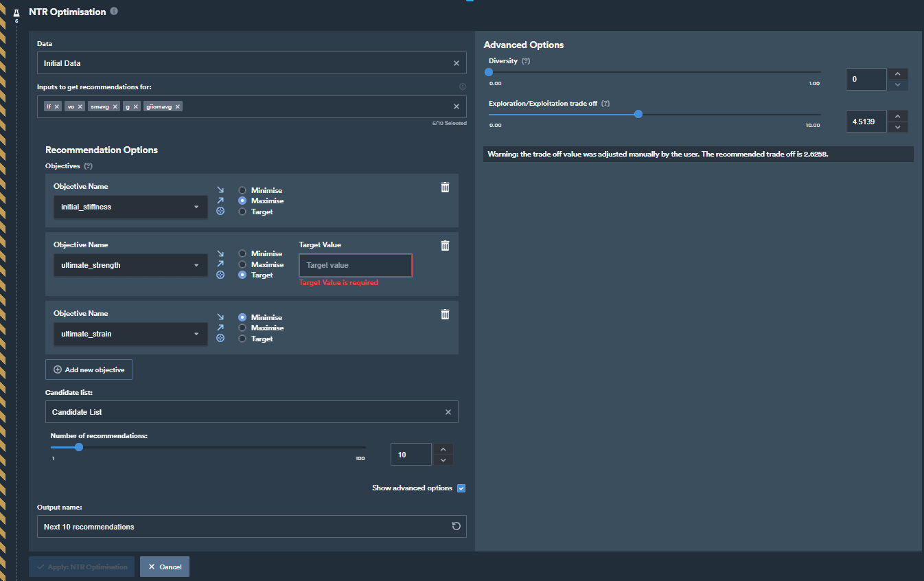The height and width of the screenshot is (581, 924).
Task: Select Maximise for ultimate_strength
Action: pyautogui.click(x=242, y=264)
